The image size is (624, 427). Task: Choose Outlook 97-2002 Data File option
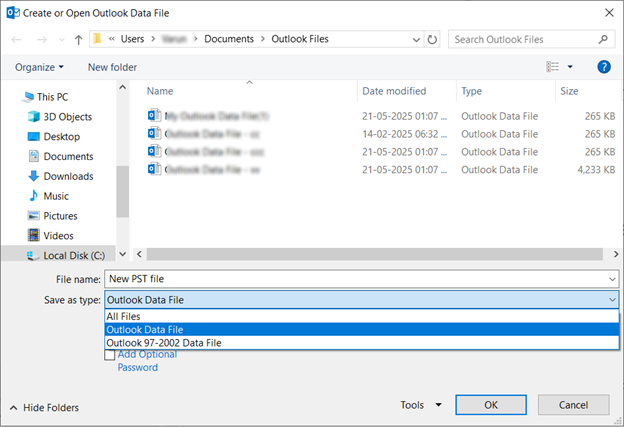(361, 343)
